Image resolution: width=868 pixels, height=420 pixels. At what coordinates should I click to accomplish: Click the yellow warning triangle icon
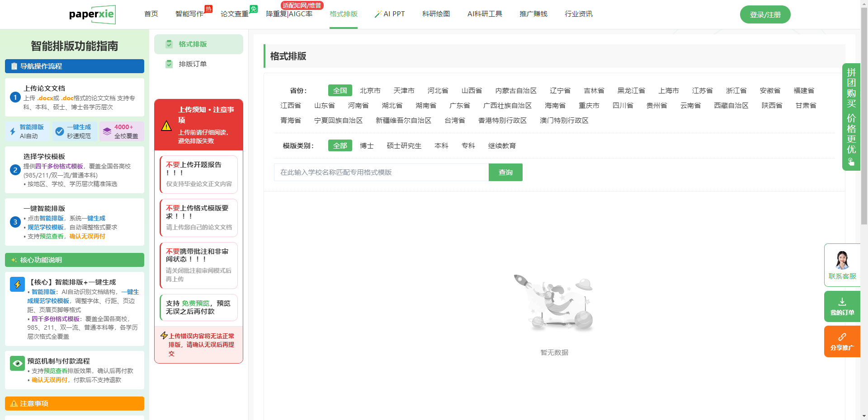click(166, 126)
